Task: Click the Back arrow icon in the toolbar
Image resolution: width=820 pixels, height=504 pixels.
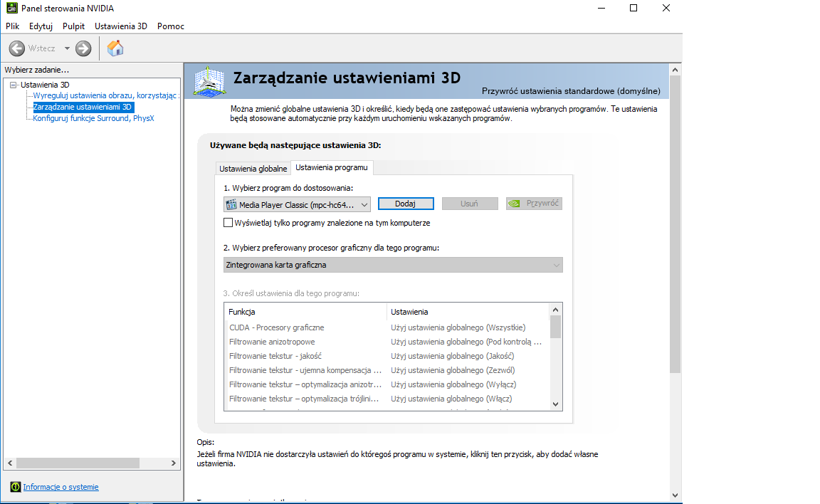Action: (17, 48)
